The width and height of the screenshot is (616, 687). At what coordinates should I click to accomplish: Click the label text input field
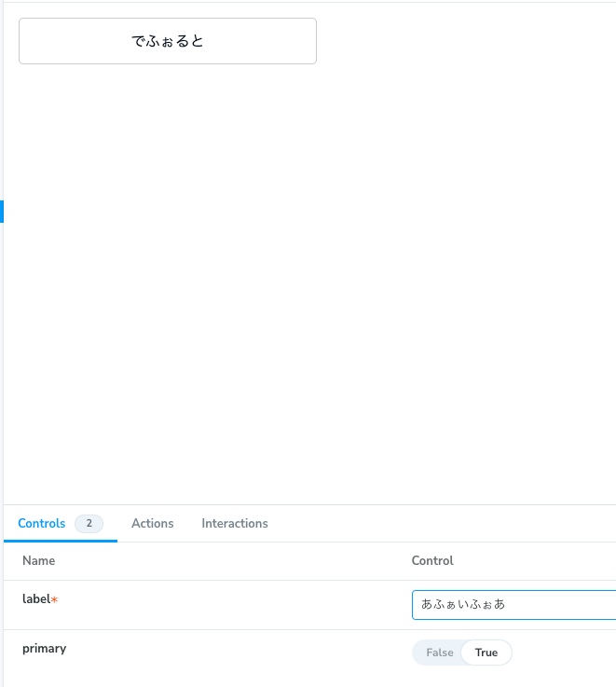point(513,605)
